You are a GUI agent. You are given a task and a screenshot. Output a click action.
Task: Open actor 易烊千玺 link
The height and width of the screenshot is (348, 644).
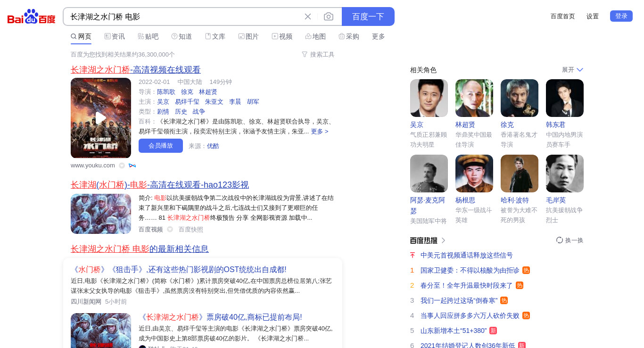pyautogui.click(x=187, y=102)
